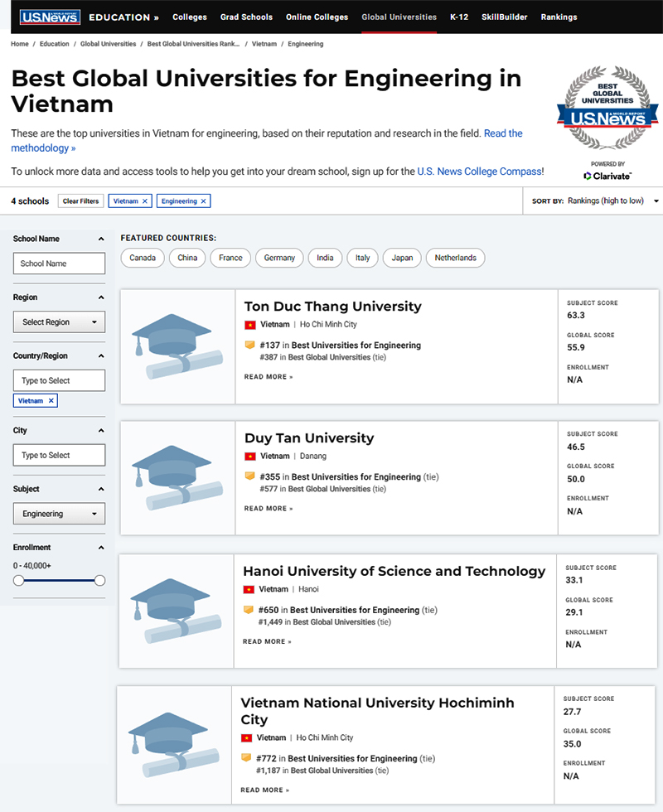The width and height of the screenshot is (663, 812).
Task: Click the Clear Filters button
Action: click(x=80, y=201)
